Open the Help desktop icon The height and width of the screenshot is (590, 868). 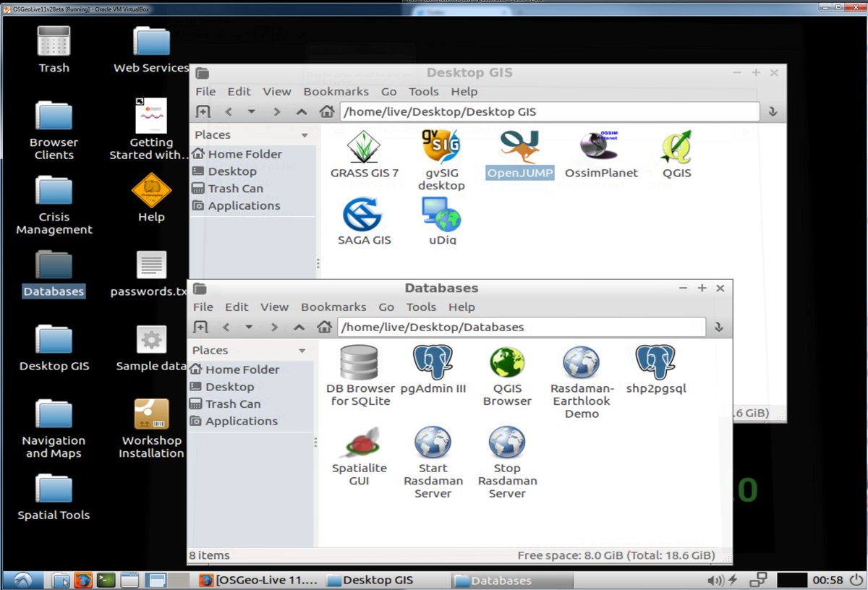tap(151, 191)
